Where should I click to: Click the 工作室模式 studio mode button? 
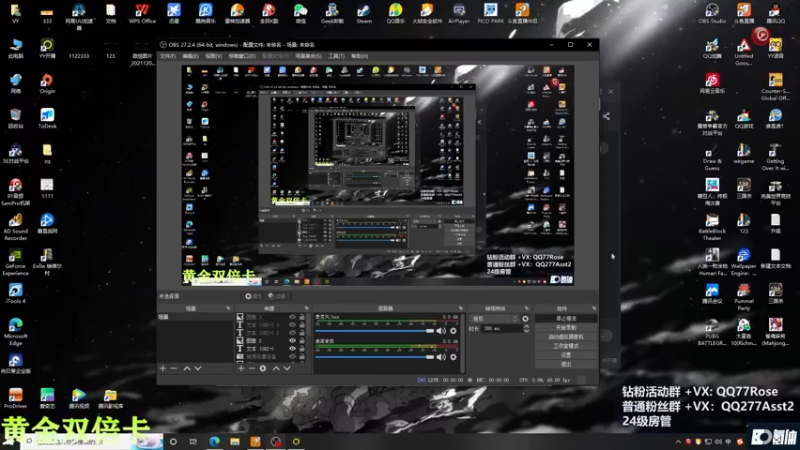pos(566,346)
